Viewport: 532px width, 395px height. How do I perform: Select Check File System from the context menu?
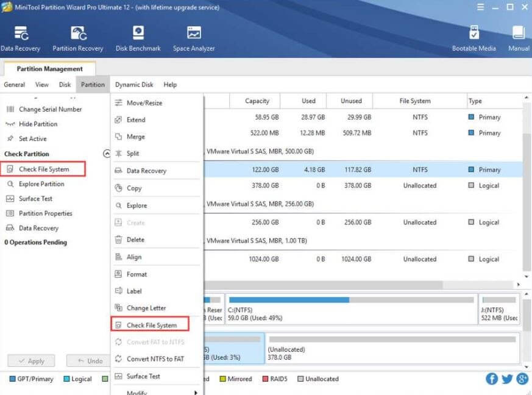pos(148,325)
